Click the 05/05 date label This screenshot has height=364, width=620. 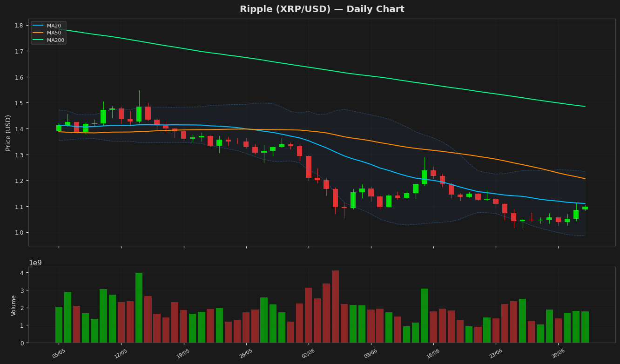[x=59, y=354]
